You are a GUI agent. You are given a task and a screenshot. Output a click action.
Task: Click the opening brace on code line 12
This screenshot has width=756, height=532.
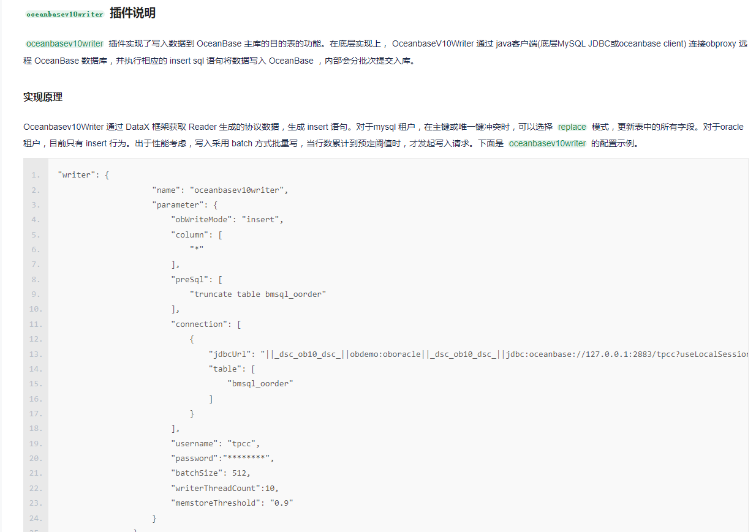pyautogui.click(x=192, y=339)
